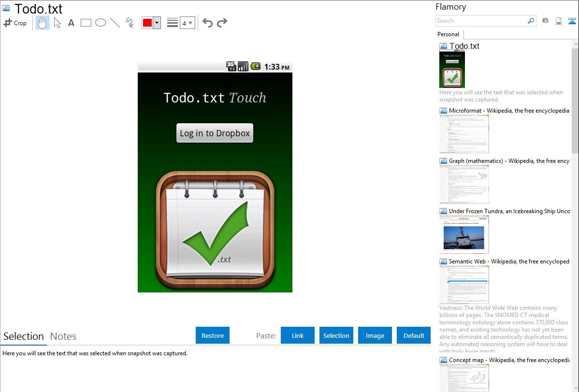This screenshot has width=579, height=392.
Task: Open the Microformat Wikipedia snapshot thumbnail
Action: (464, 134)
